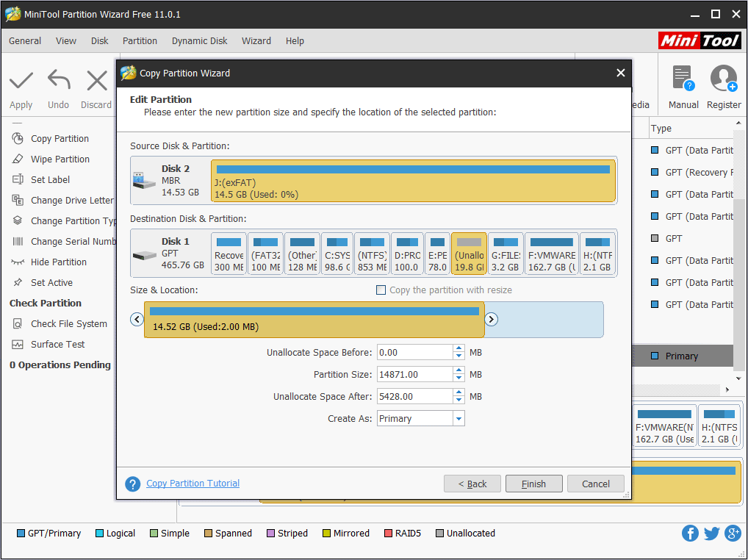748x560 pixels.
Task: Open the Facebook share icon
Action: pos(690,534)
